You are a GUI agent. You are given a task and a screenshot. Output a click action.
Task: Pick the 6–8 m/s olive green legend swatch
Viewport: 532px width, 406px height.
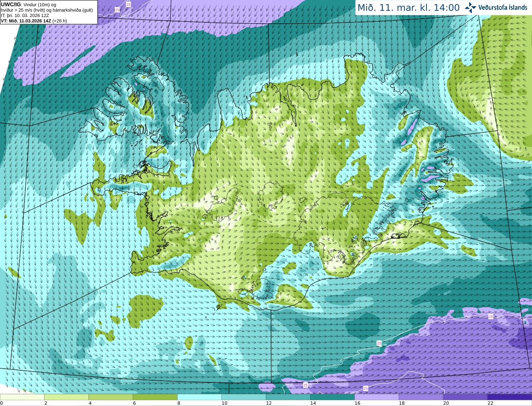(155, 397)
